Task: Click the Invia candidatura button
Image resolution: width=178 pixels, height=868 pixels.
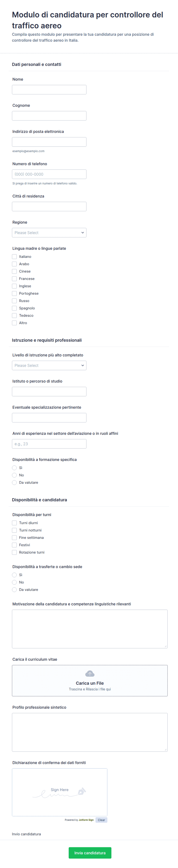Action: click(x=90, y=852)
